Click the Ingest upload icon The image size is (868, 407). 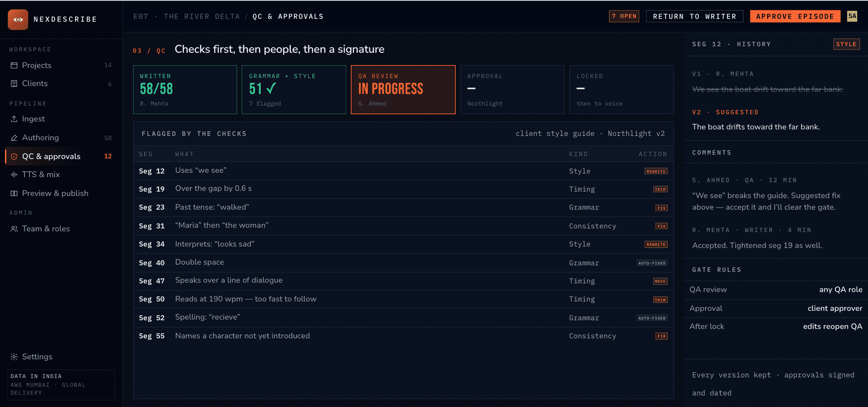pos(14,119)
